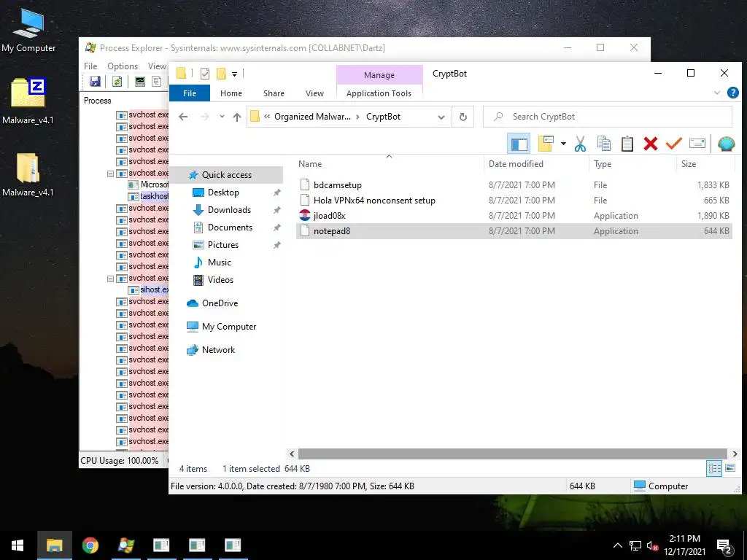Open Videos in navigation pane
The image size is (747, 560).
point(220,280)
